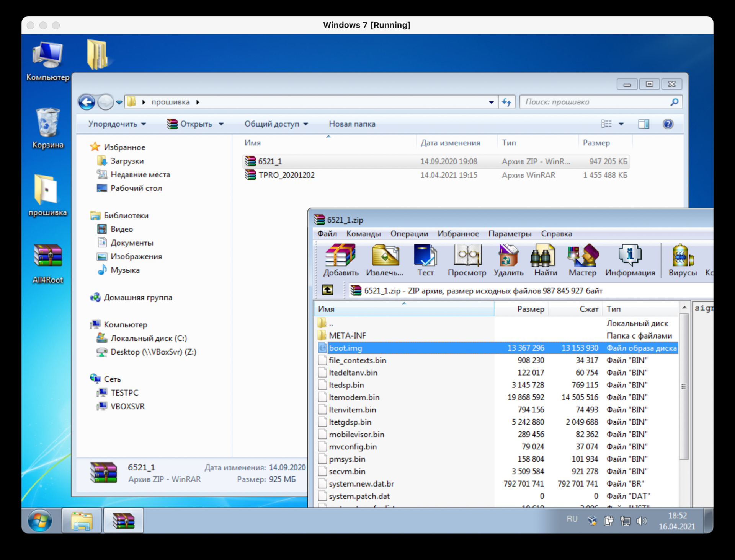735x560 pixels.
Task: Click the network tray icon
Action: tap(625, 521)
